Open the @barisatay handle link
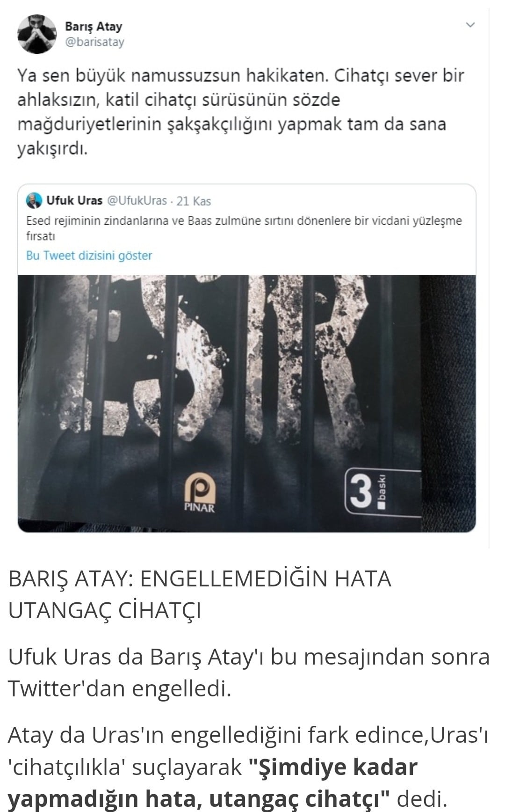The width and height of the screenshot is (505, 812). [x=95, y=42]
